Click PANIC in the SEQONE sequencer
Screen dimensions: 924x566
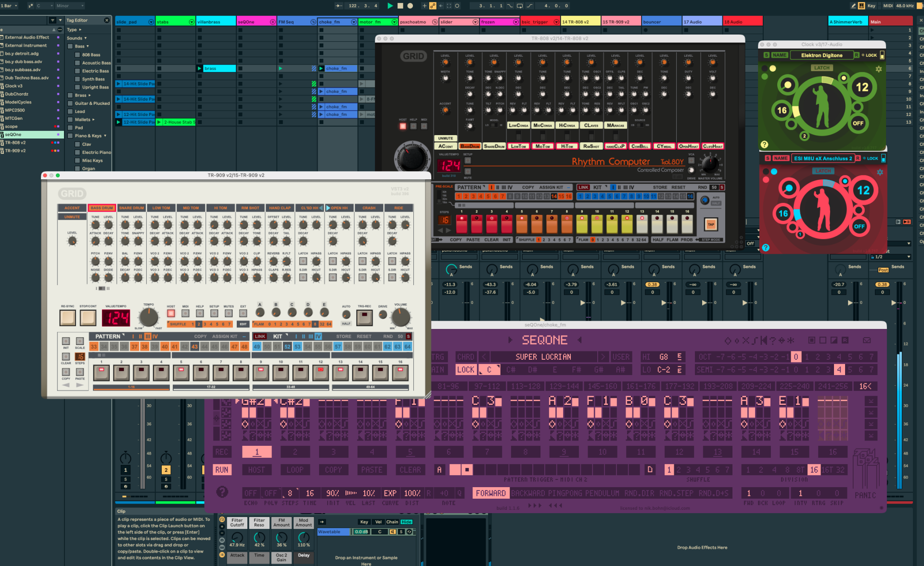865,495
